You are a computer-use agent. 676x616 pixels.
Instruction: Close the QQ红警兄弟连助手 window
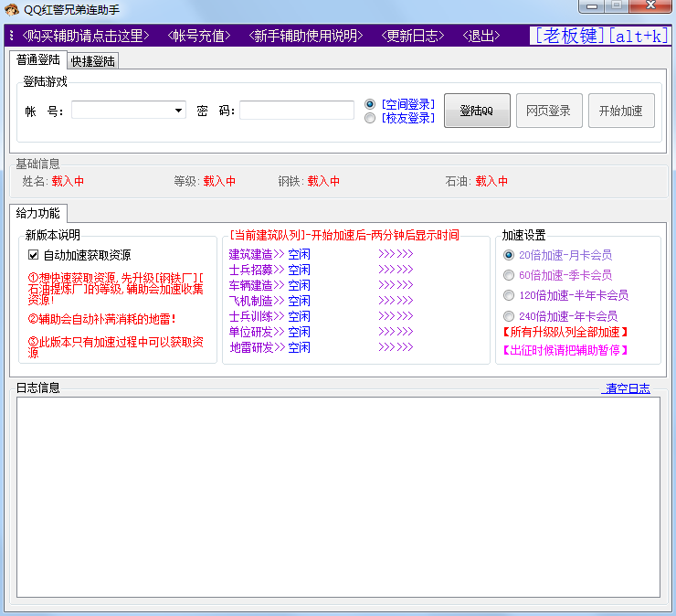click(x=651, y=6)
